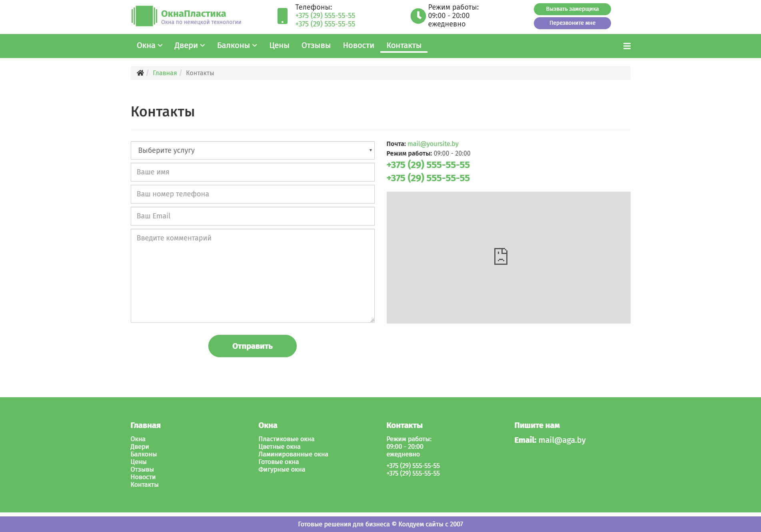Screen dimensions: 761x532
Task: Click the phone icon in header
Action: point(282,16)
